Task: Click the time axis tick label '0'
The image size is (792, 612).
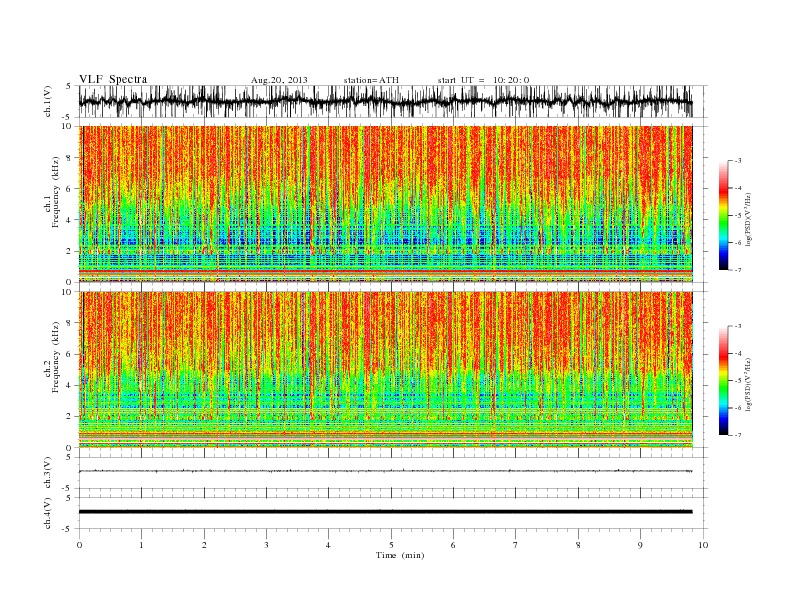Action: [x=79, y=545]
